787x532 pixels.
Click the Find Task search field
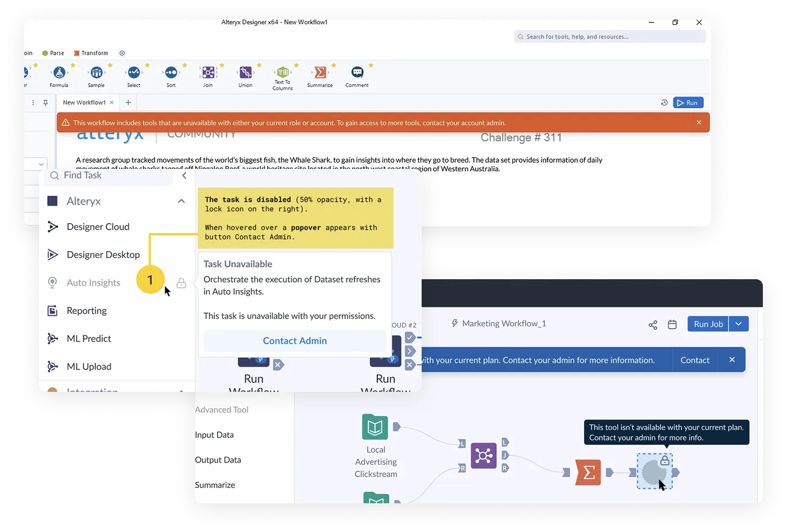coord(109,176)
